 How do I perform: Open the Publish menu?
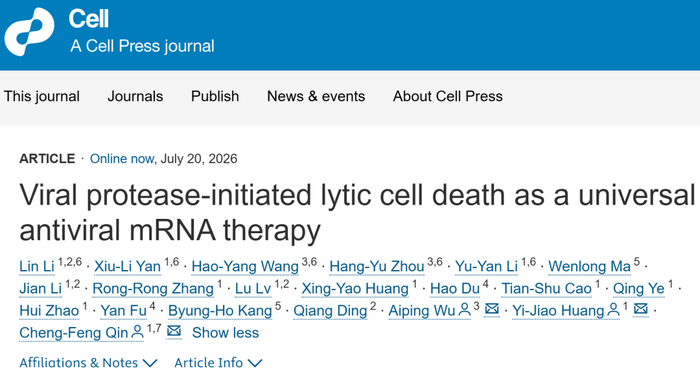[x=215, y=96]
